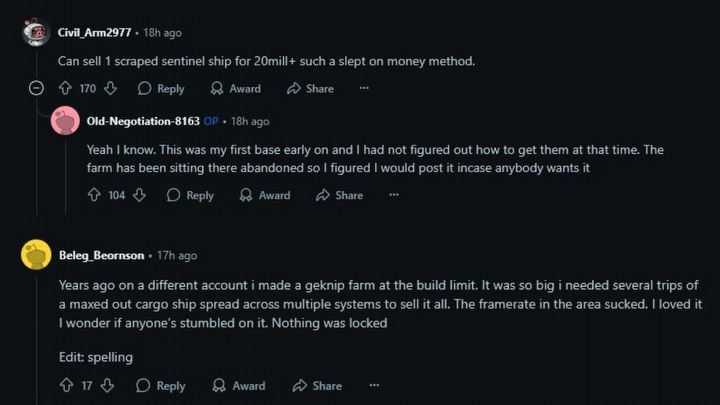Downvote Civil_Arm2977's comment
This screenshot has height=405, width=720.
coord(110,88)
